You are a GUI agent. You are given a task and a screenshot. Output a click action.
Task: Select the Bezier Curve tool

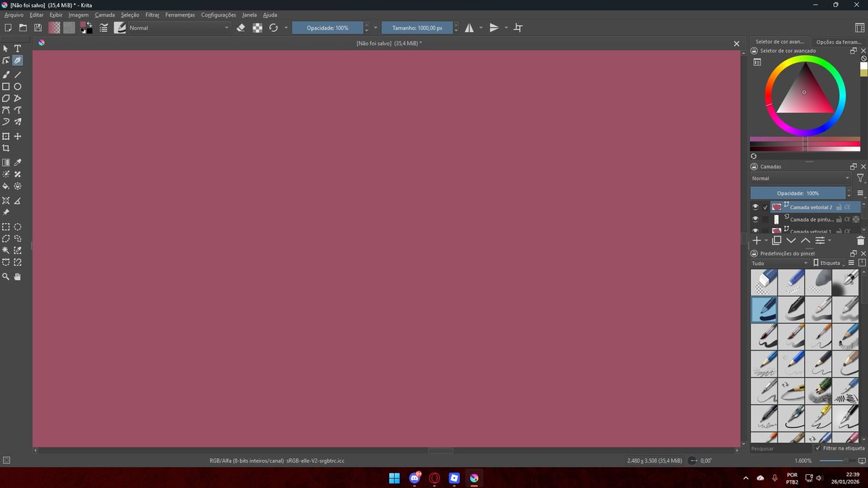[x=6, y=110]
